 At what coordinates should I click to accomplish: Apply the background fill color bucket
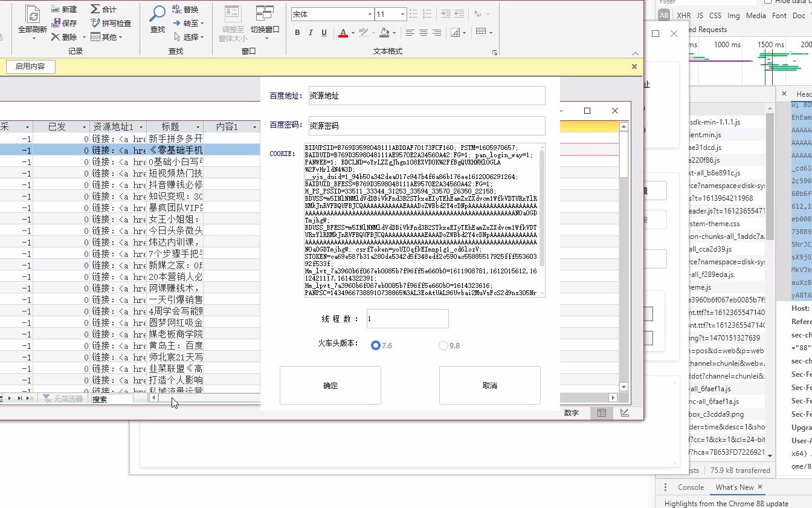pyautogui.click(x=385, y=33)
